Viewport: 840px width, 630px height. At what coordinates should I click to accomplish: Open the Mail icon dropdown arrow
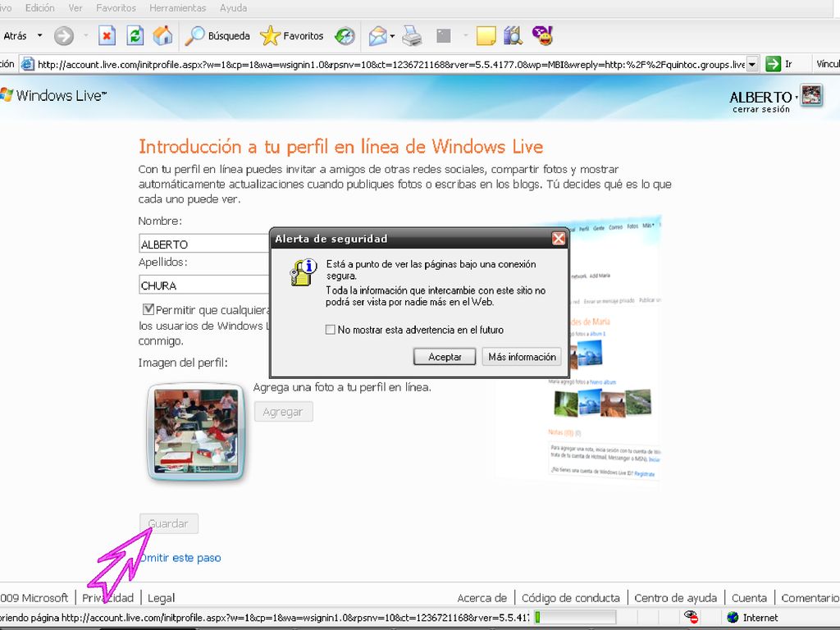pos(392,36)
